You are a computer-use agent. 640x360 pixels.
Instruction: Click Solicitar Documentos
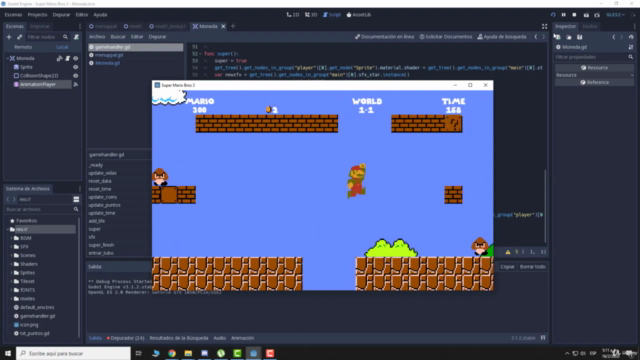pos(446,37)
